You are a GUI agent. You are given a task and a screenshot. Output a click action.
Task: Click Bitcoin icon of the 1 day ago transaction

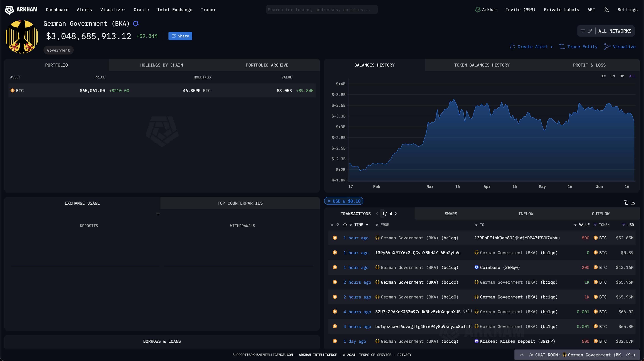(335, 341)
